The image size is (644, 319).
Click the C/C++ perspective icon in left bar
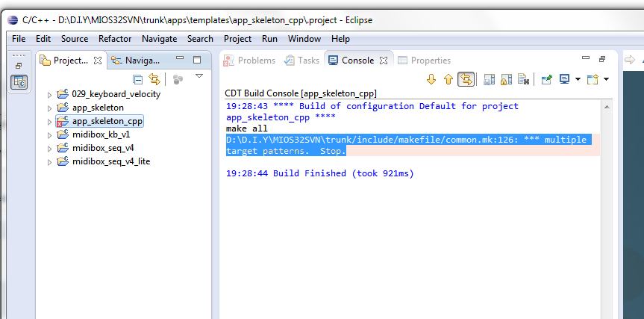click(x=19, y=83)
